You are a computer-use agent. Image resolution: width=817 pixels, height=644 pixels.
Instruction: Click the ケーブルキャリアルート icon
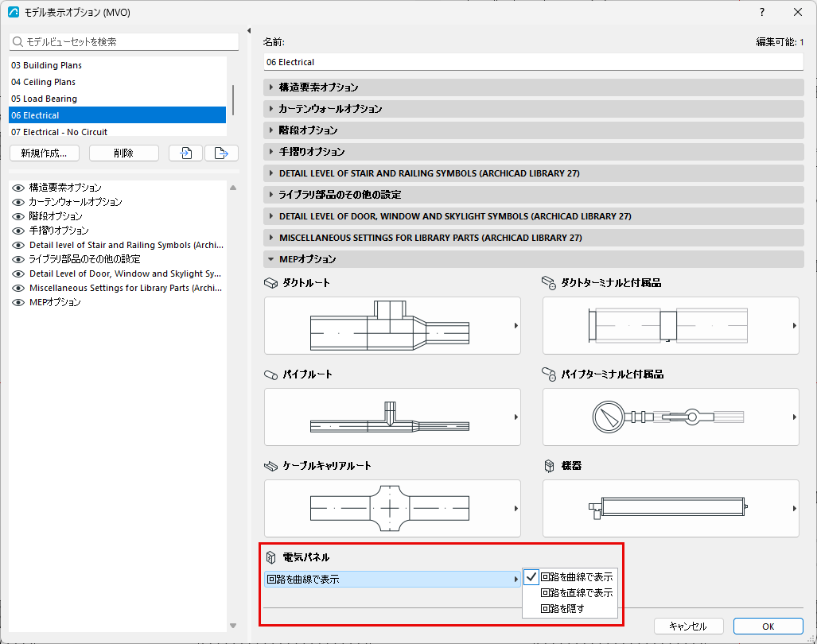(x=271, y=466)
